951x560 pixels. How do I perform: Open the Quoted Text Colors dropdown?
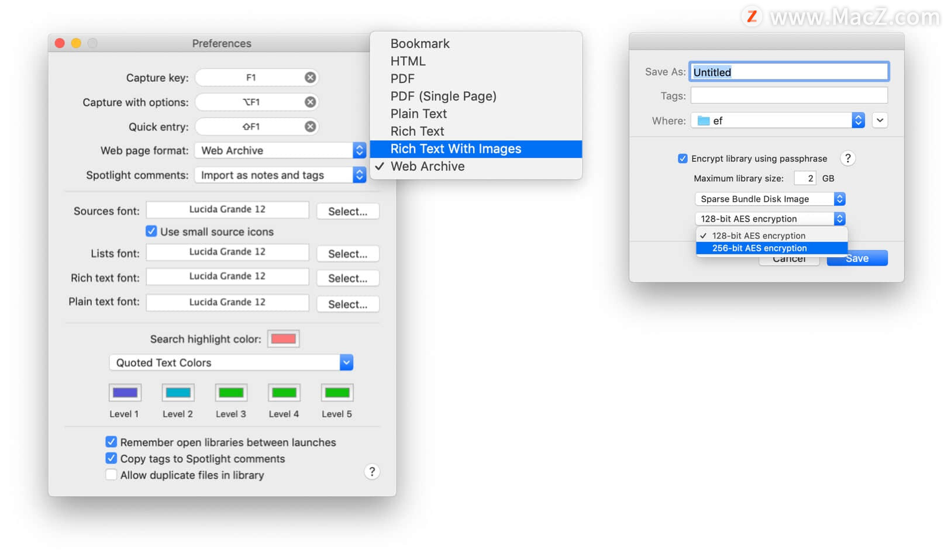pyautogui.click(x=231, y=362)
